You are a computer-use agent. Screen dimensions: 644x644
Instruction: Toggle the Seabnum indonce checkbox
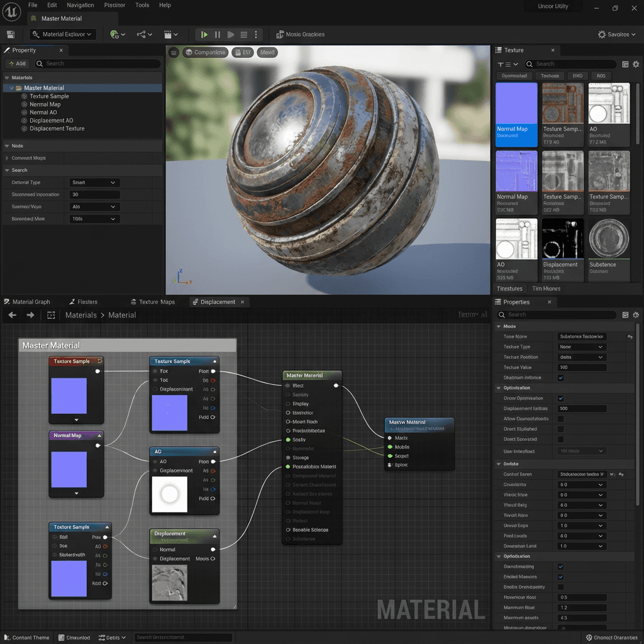point(560,378)
